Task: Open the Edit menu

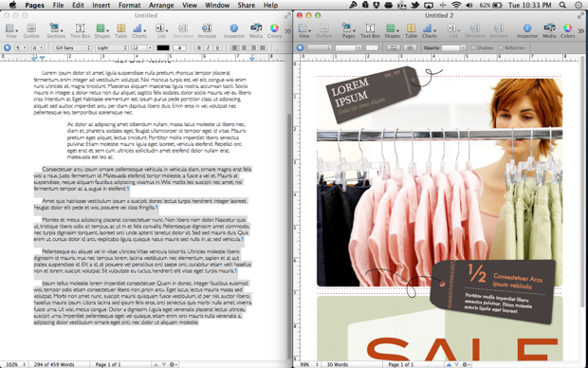Action: pos(78,5)
